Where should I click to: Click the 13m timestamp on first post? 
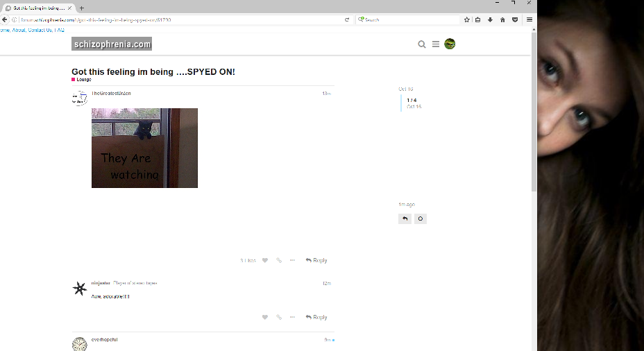pos(327,94)
